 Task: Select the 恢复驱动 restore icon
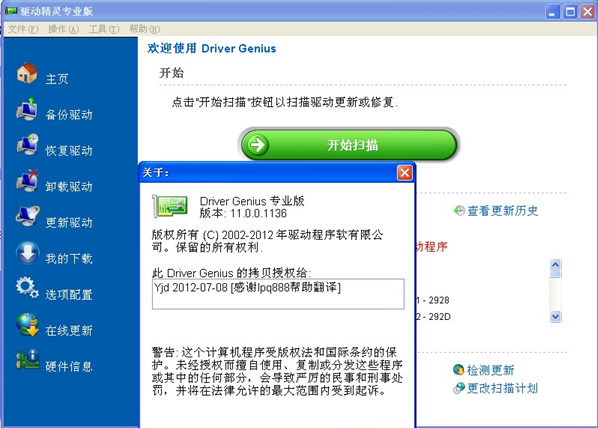click(27, 145)
